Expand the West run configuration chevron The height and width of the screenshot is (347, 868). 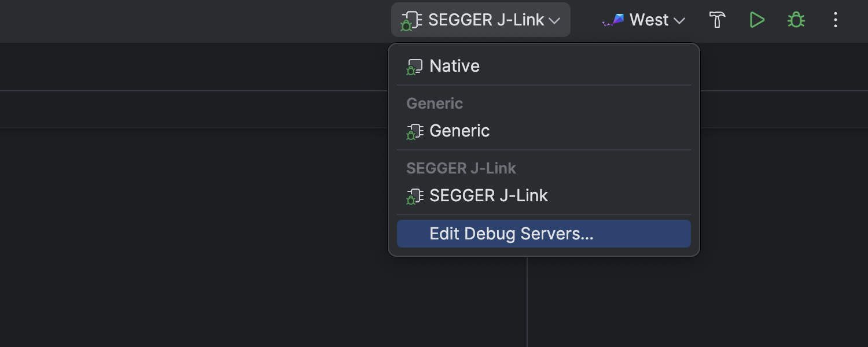(x=679, y=21)
